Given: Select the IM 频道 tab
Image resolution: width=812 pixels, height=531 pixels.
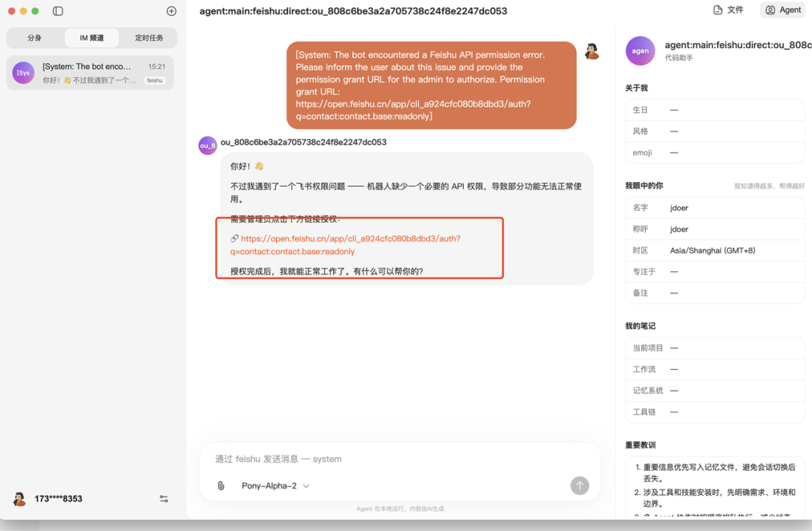Looking at the screenshot, I should pyautogui.click(x=90, y=38).
